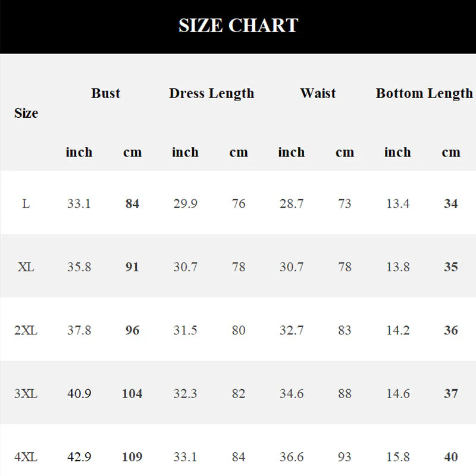Screen dimensions: 476x476
Task: Select the L size row label
Action: click(x=26, y=203)
